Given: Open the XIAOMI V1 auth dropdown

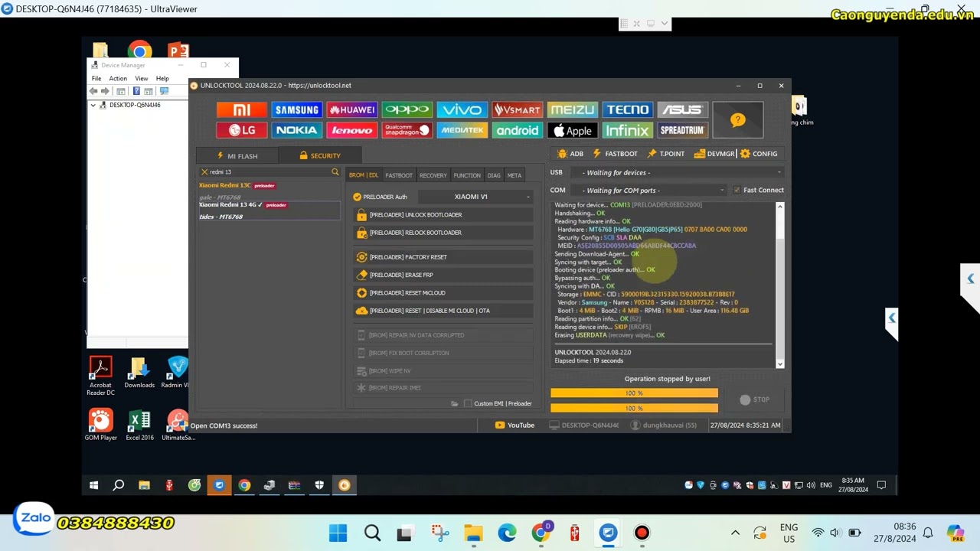Looking at the screenshot, I should (x=475, y=197).
